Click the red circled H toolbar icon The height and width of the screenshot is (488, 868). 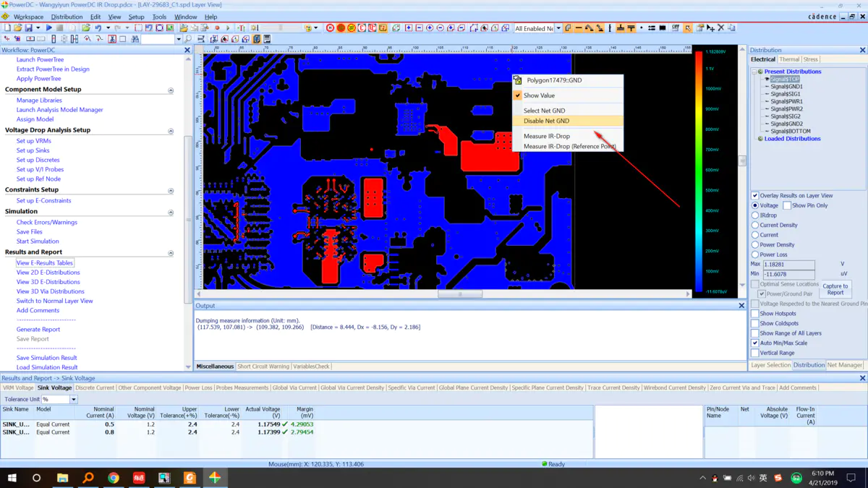pyautogui.click(x=330, y=28)
